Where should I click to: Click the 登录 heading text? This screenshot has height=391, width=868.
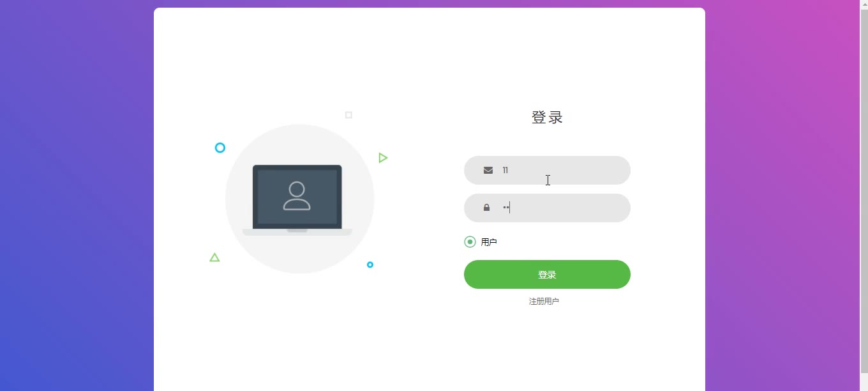click(x=547, y=118)
